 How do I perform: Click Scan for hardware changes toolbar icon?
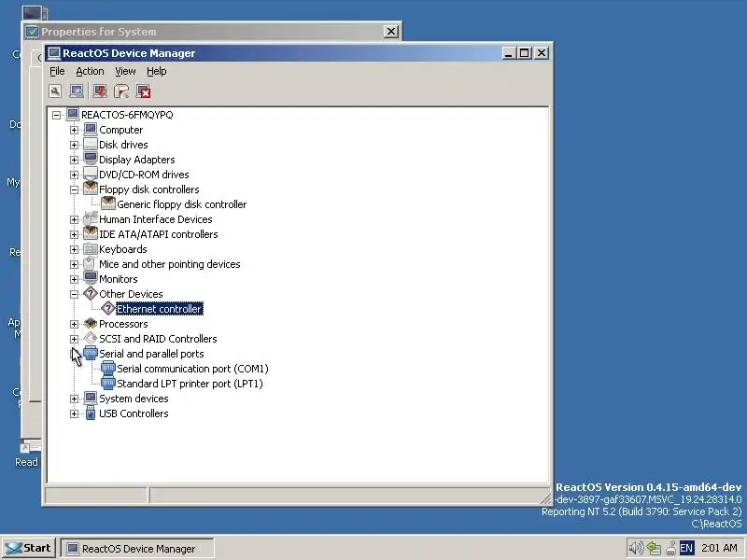click(x=77, y=91)
